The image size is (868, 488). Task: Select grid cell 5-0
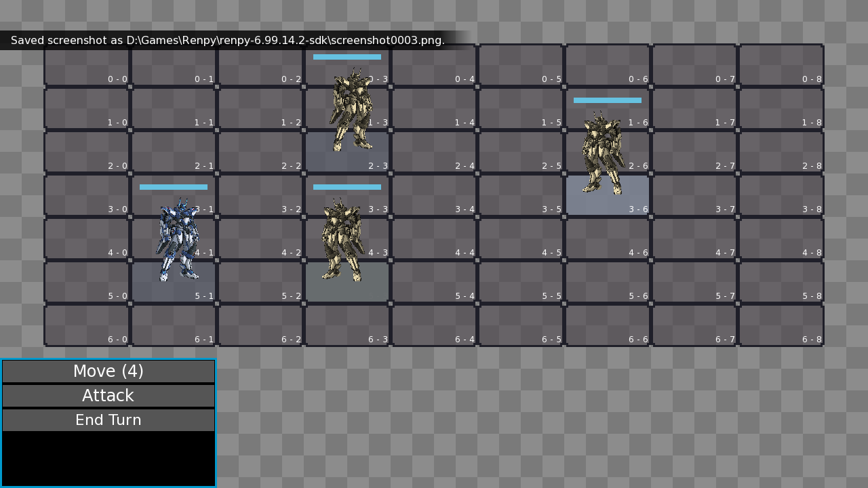click(87, 282)
